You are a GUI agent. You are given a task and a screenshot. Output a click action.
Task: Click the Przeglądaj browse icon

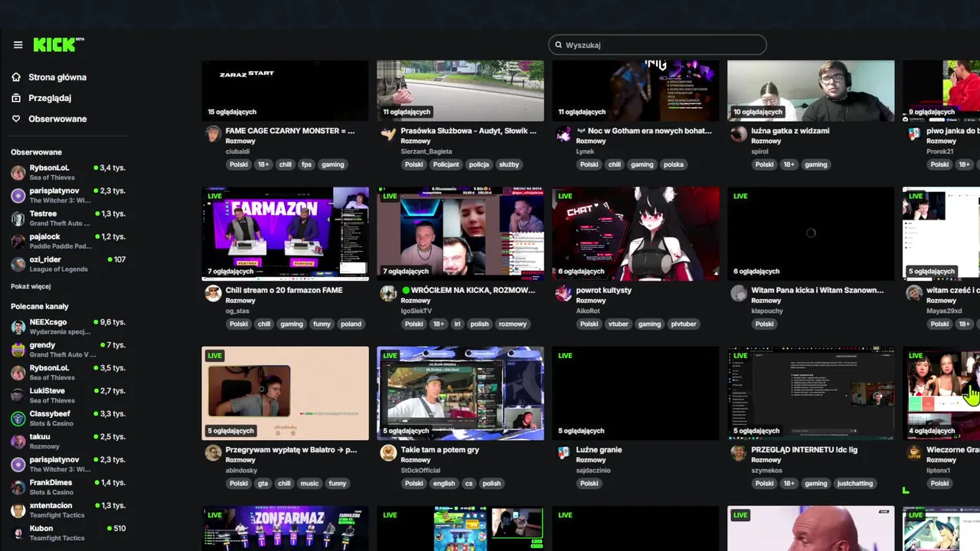click(x=16, y=98)
